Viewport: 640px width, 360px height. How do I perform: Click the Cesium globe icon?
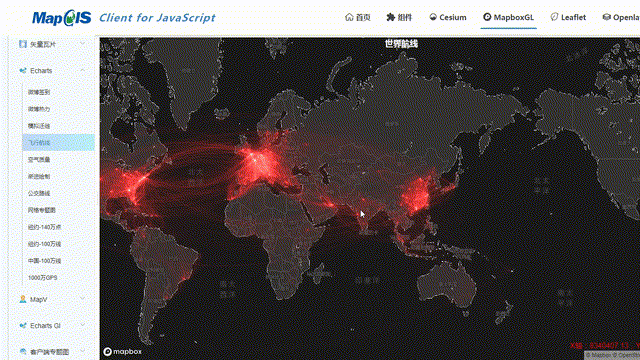click(x=433, y=17)
